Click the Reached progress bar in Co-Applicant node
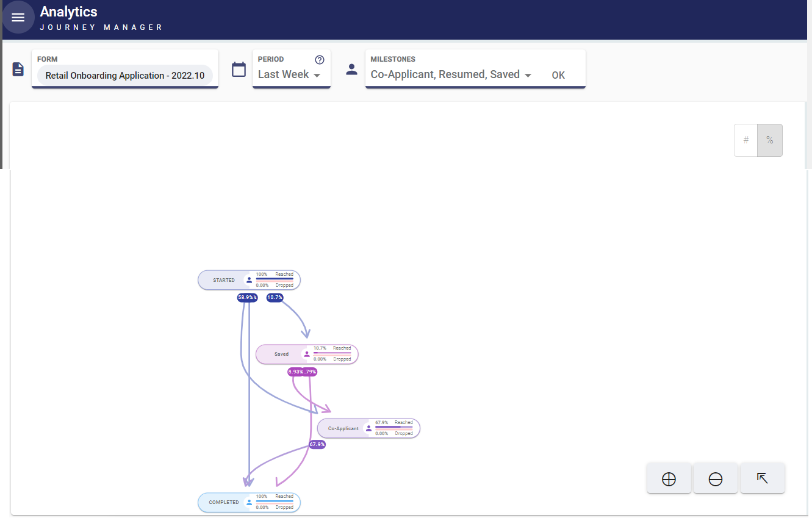Viewport: 812px width, 518px height. [394, 426]
